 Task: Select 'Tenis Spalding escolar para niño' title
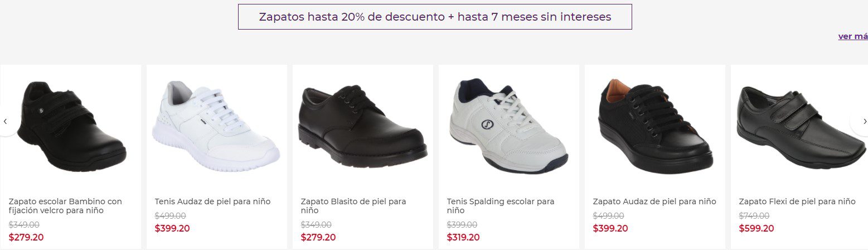click(x=501, y=206)
